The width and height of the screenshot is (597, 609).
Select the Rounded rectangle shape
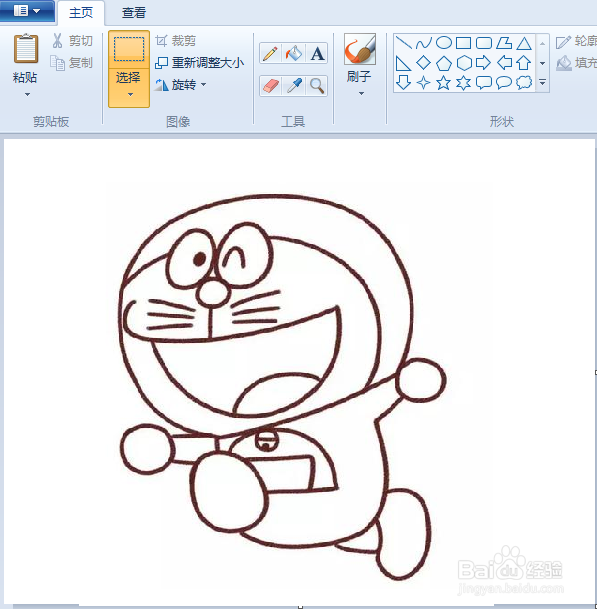coord(484,43)
